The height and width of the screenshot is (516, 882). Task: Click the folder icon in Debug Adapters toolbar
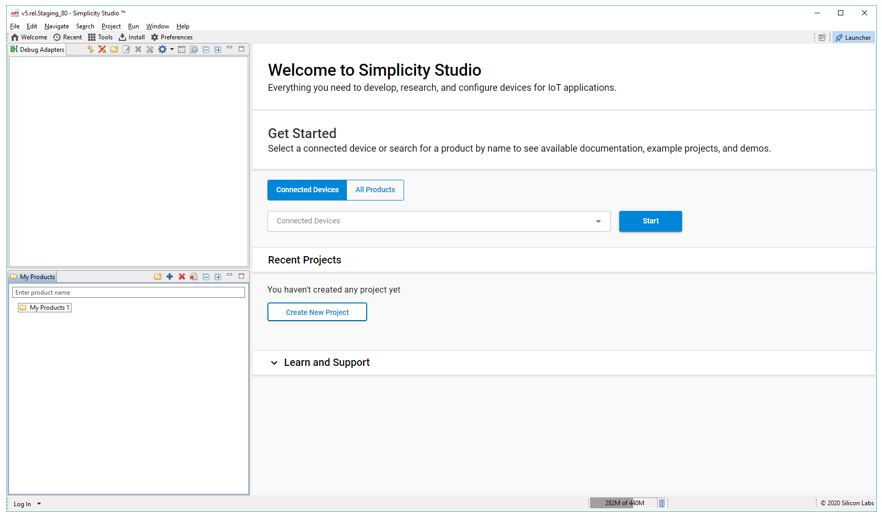114,50
